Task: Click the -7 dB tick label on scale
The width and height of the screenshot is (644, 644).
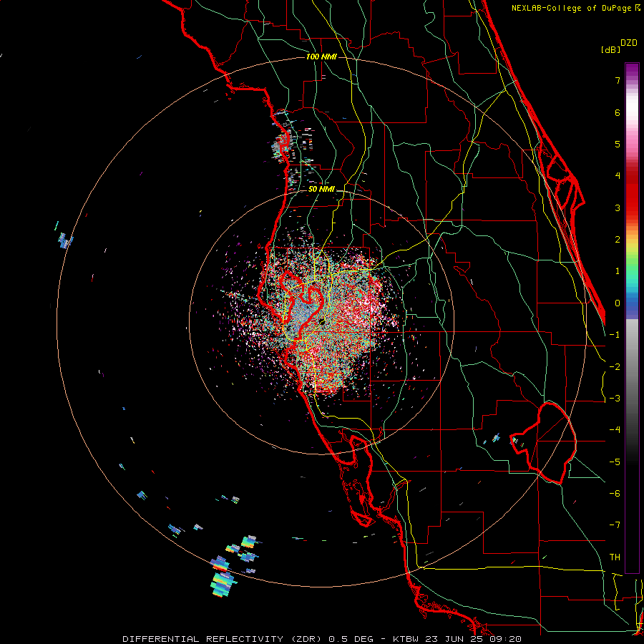Action: [615, 525]
